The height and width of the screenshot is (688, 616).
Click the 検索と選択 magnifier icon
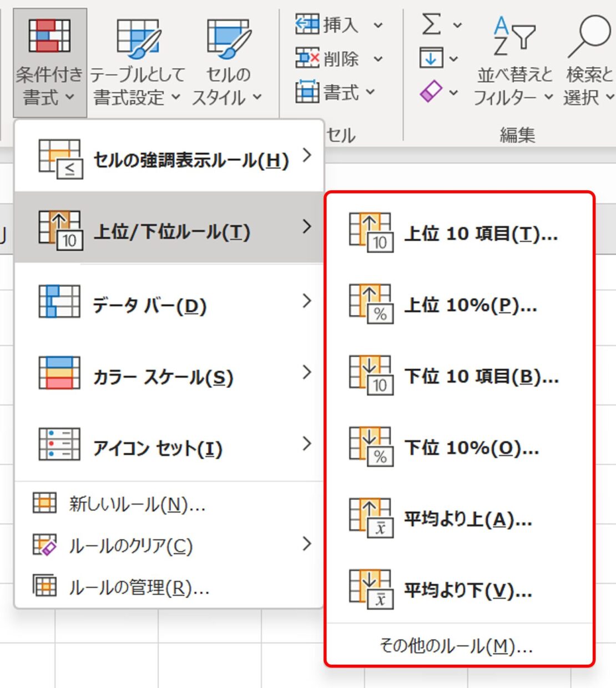tap(589, 37)
